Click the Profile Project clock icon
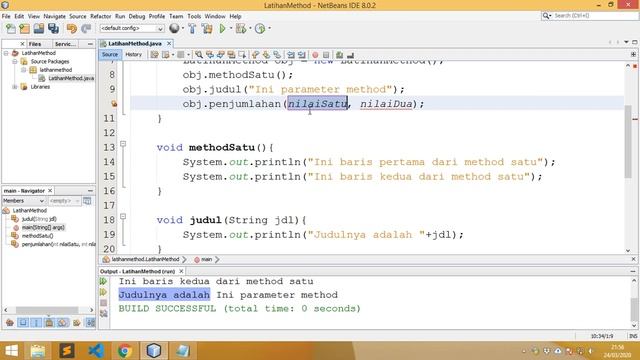Image resolution: width=640 pixels, height=360 pixels. (260, 29)
